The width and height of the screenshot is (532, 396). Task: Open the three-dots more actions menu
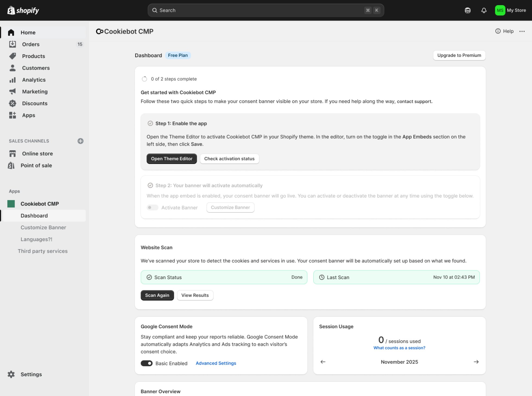(522, 31)
